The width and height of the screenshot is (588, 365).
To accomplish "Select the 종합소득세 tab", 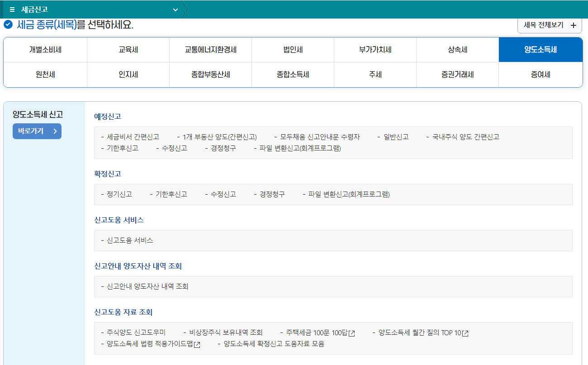I will (293, 75).
